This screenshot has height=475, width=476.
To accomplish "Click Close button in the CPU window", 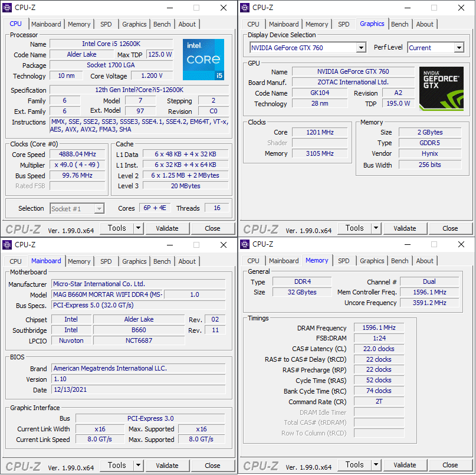I will click(212, 228).
